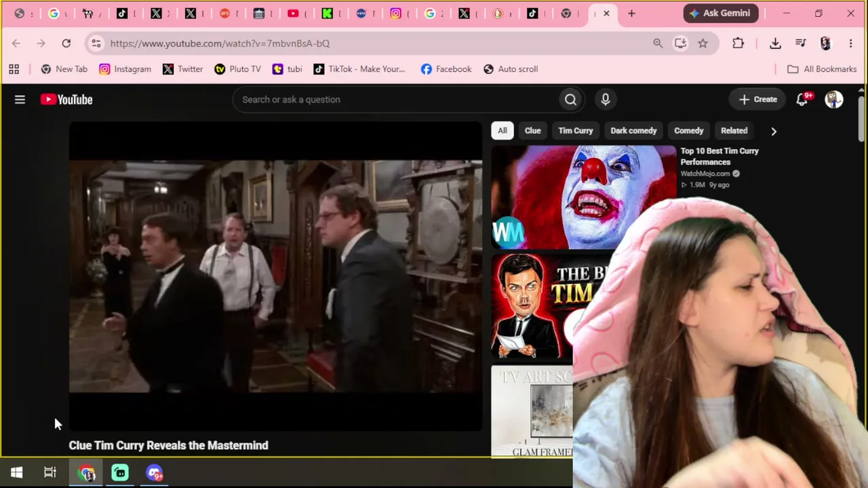Open the tubi bookmark
868x488 pixels.
(287, 69)
